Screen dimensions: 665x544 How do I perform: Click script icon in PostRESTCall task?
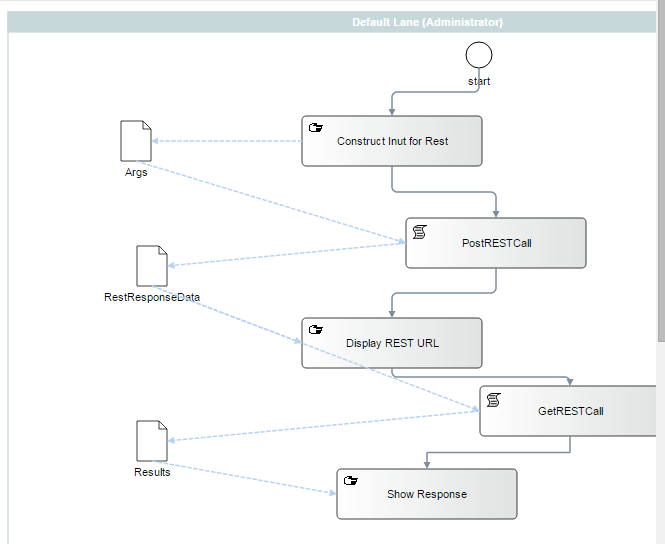coord(419,232)
